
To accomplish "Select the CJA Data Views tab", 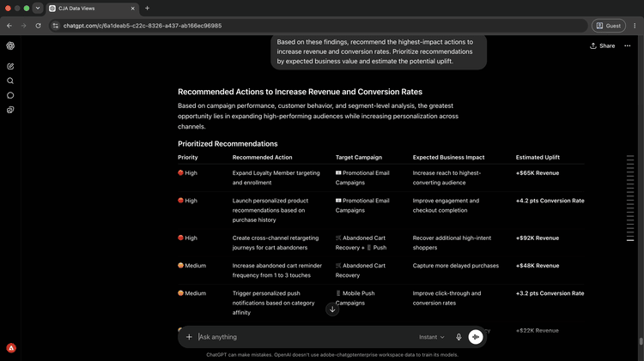I will (x=93, y=9).
